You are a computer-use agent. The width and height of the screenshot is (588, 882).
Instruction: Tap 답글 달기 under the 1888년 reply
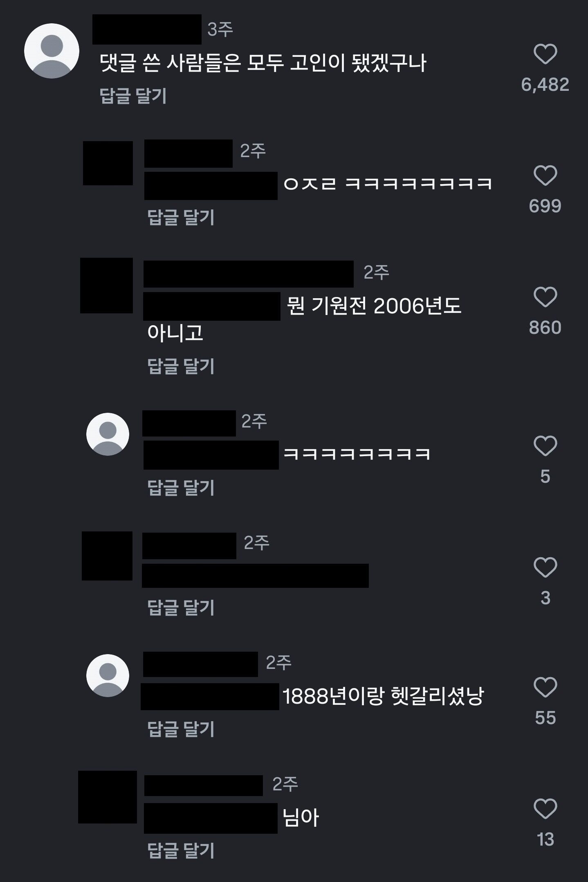click(181, 729)
